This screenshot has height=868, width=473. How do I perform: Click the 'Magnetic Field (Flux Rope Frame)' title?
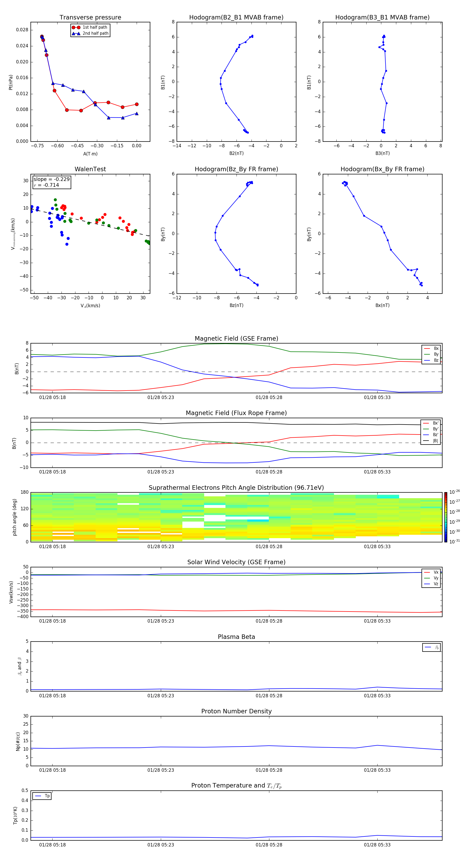236,413
